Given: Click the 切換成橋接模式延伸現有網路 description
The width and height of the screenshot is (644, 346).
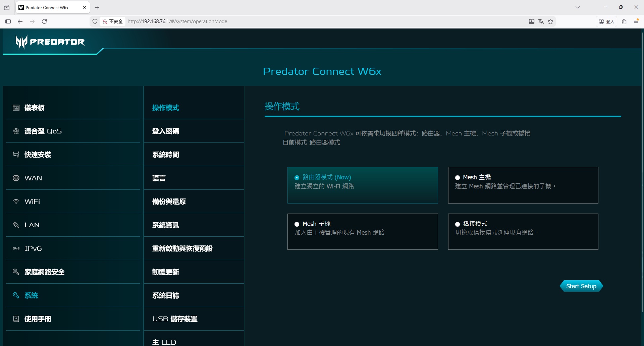Looking at the screenshot, I should (496, 232).
